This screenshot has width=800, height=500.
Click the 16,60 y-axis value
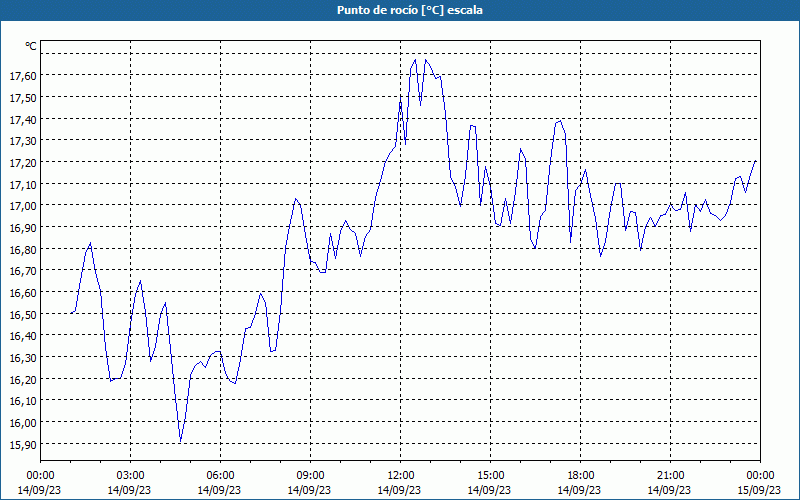(x=23, y=292)
